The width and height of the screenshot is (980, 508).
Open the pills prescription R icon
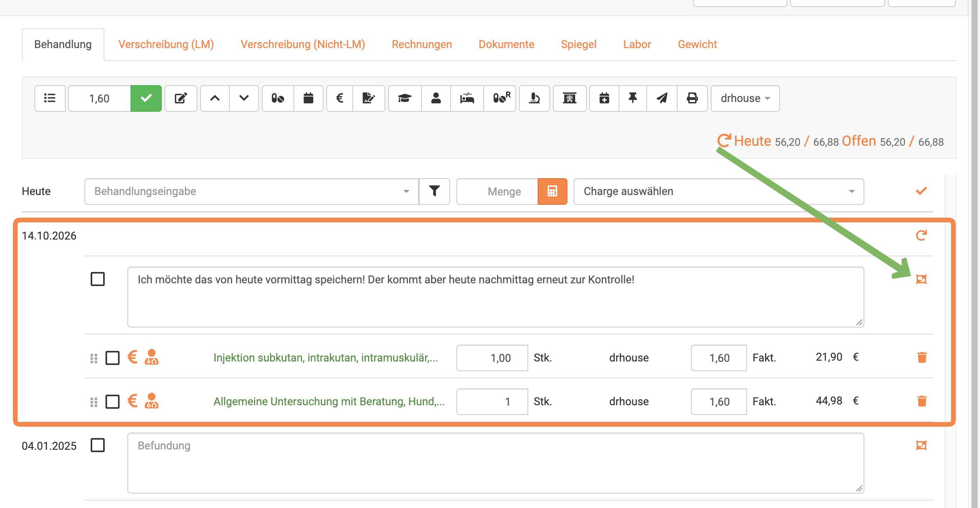(500, 98)
